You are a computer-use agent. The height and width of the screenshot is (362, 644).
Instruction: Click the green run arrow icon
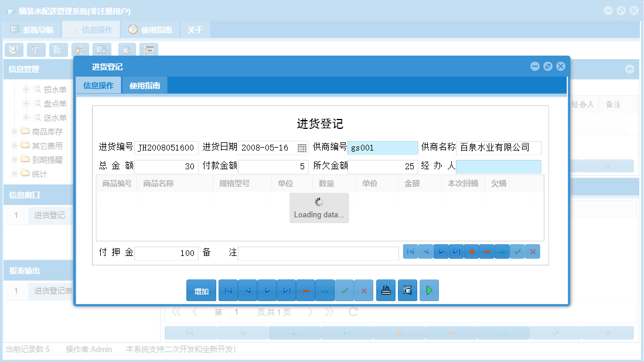click(x=428, y=290)
